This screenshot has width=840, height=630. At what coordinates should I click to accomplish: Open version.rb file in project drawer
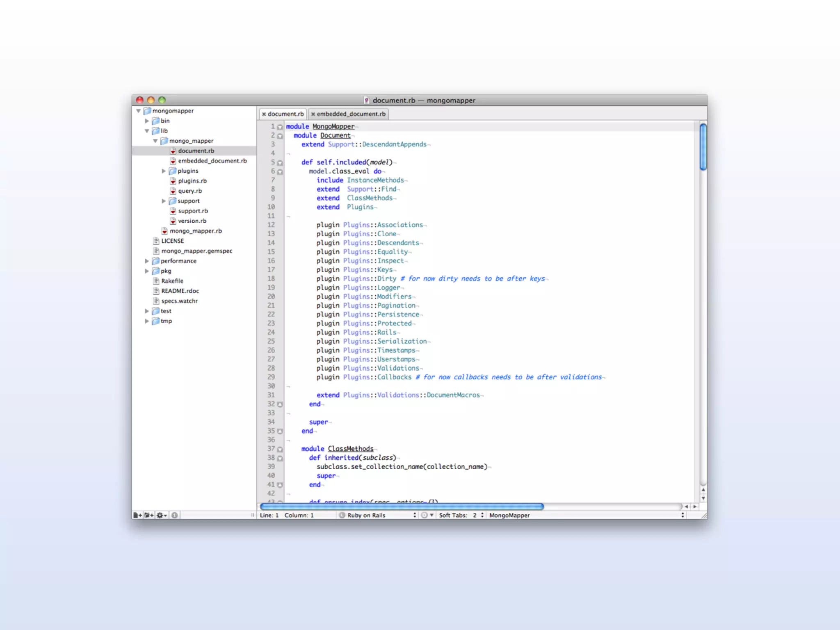pyautogui.click(x=192, y=221)
